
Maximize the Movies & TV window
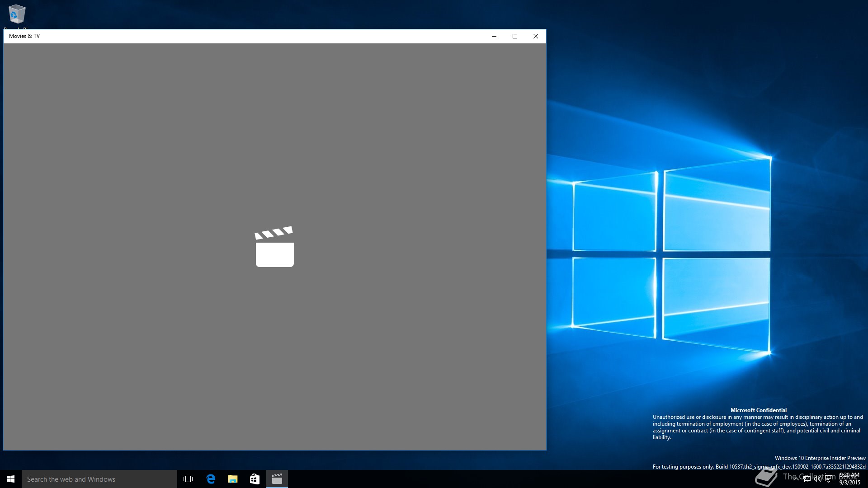(515, 36)
